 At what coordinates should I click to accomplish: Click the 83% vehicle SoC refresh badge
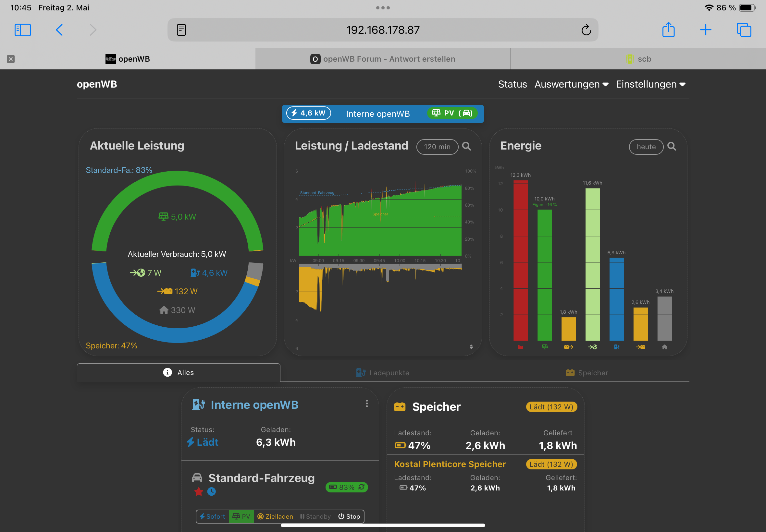click(x=346, y=487)
